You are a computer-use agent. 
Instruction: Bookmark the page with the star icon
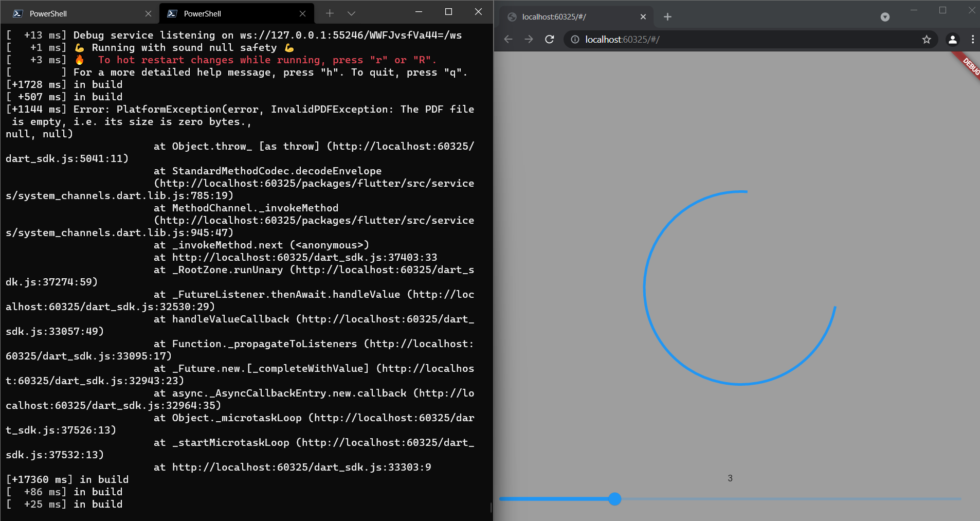pos(926,39)
